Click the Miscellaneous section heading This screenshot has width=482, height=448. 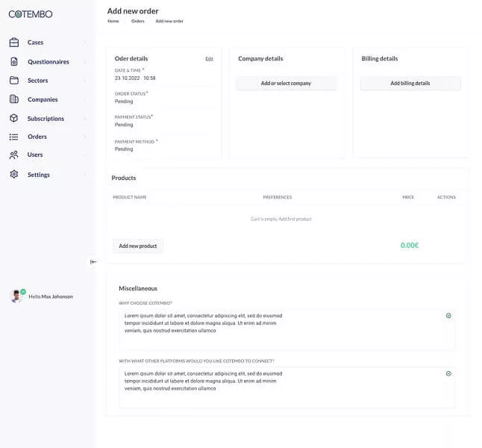pos(138,289)
